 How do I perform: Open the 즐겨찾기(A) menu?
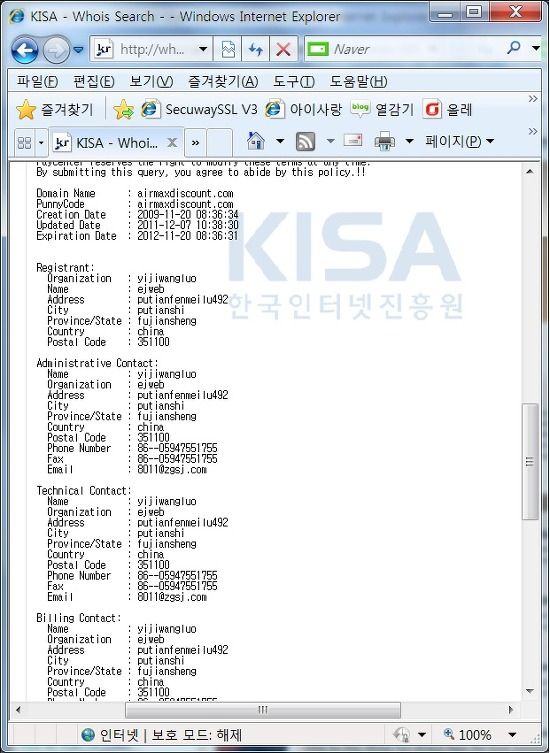(223, 81)
